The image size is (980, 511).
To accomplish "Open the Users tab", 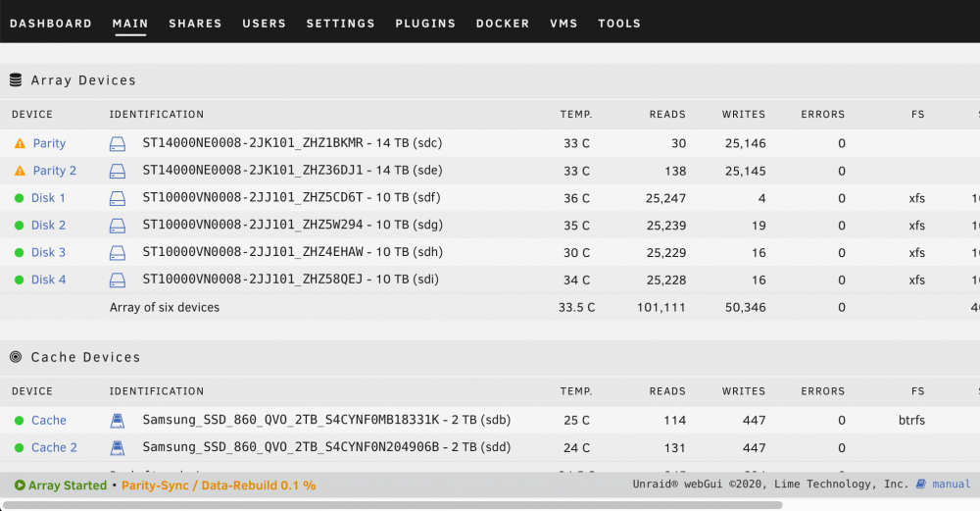I will (x=264, y=24).
